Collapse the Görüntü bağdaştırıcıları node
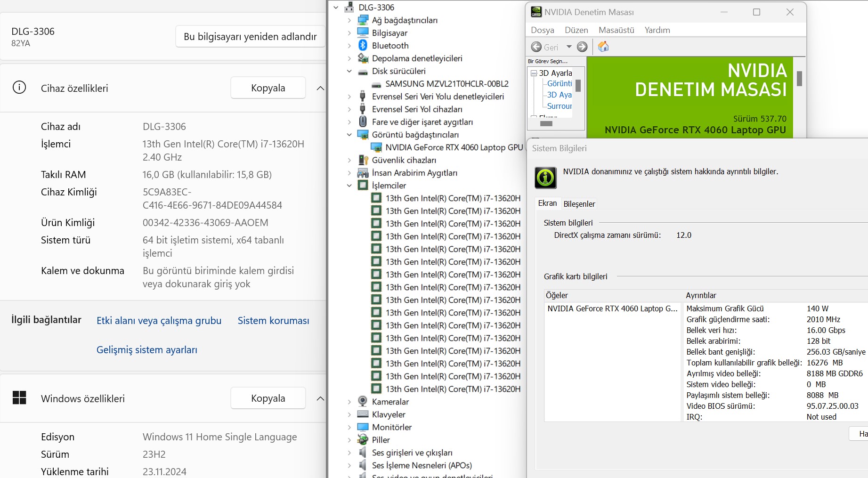868x478 pixels. click(349, 135)
